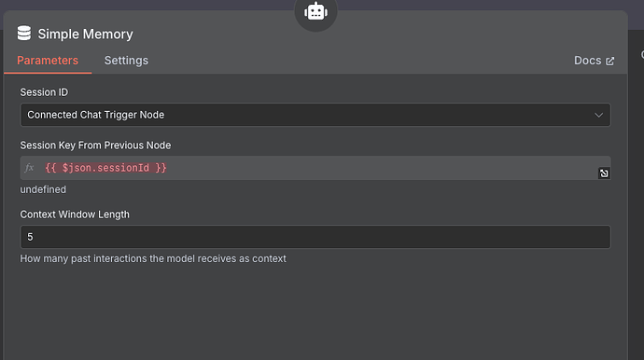Open the expression editor expand icon
This screenshot has width=644, height=360.
pyautogui.click(x=604, y=173)
